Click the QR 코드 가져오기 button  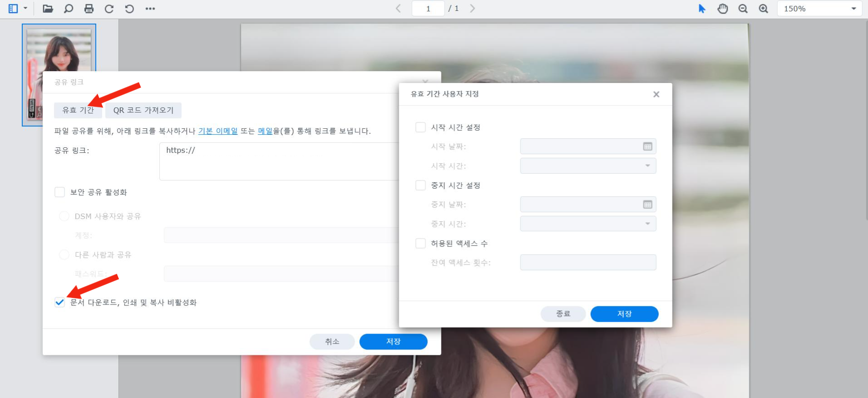(x=143, y=110)
